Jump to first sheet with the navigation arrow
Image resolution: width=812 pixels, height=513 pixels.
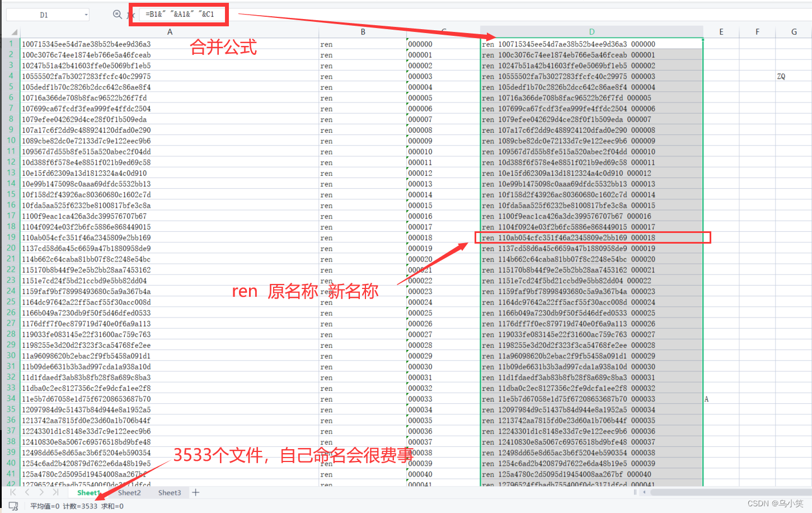click(x=13, y=492)
